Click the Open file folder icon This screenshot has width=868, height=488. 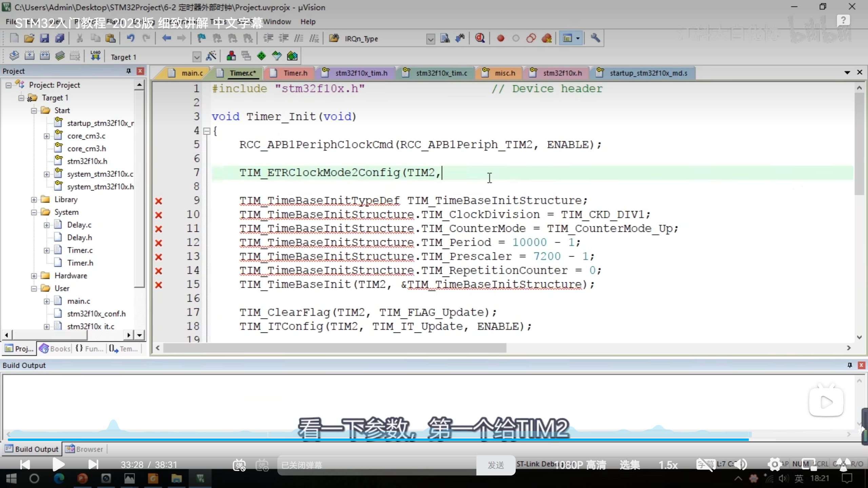pos(29,38)
